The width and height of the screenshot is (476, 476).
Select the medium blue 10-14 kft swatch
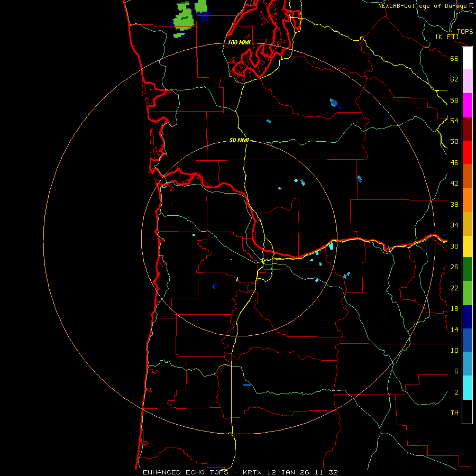467,340
